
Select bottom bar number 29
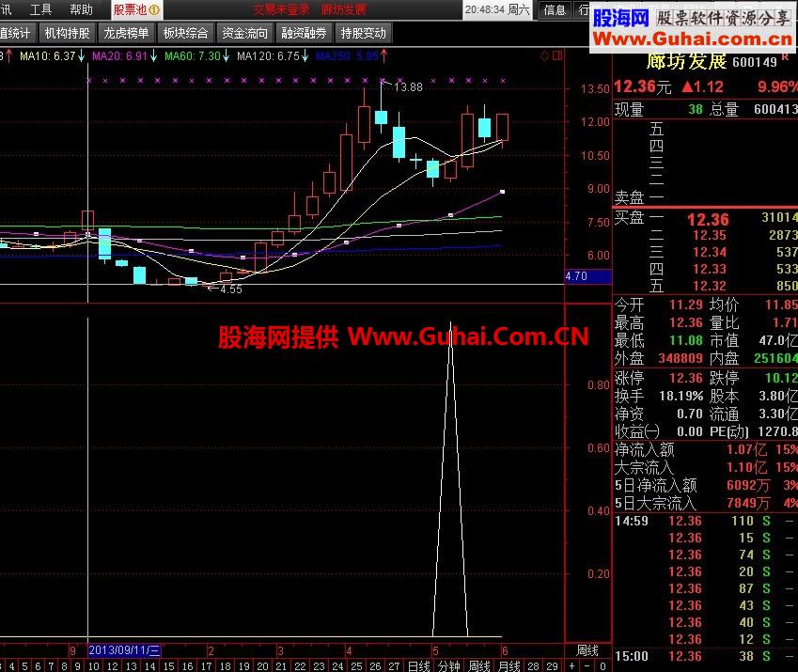pos(552,666)
